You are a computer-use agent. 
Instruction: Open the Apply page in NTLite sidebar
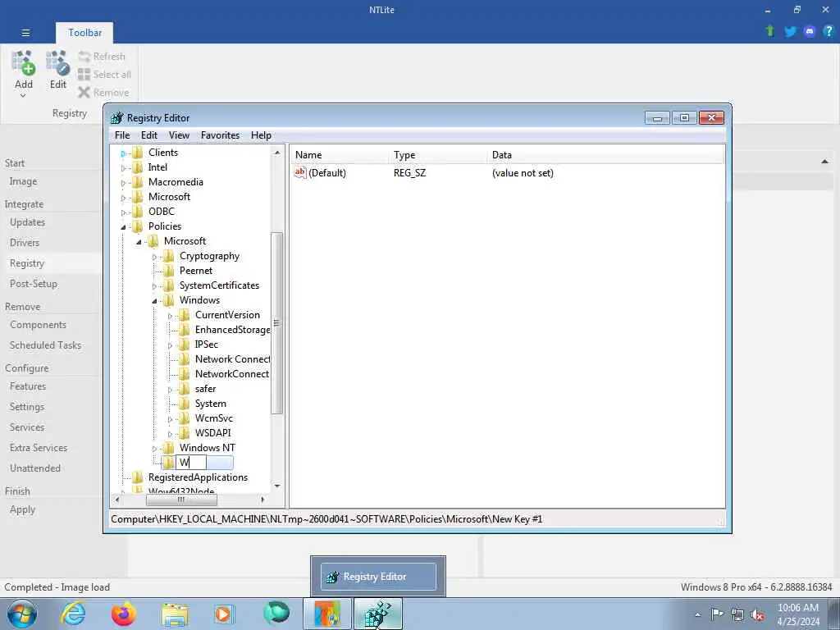click(x=22, y=509)
